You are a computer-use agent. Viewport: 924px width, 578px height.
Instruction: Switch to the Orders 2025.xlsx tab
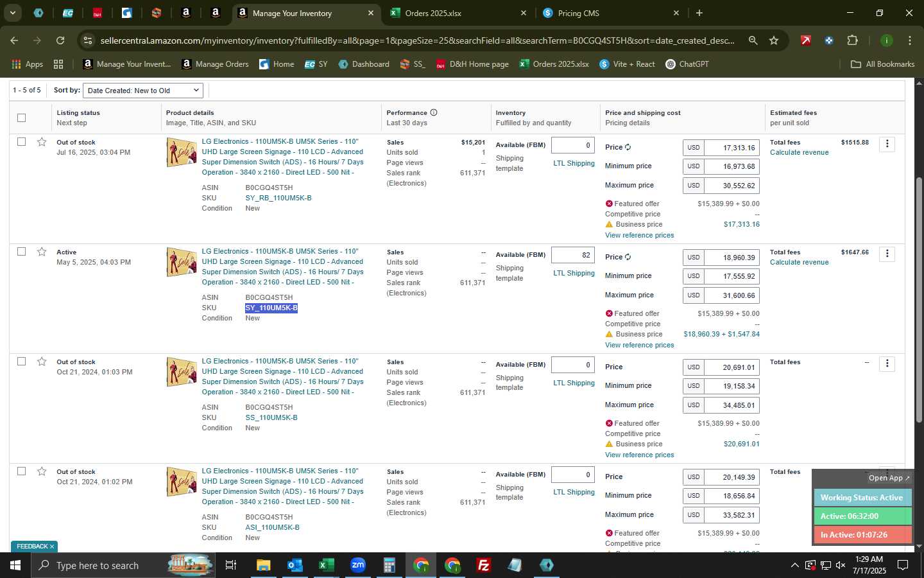click(x=458, y=13)
